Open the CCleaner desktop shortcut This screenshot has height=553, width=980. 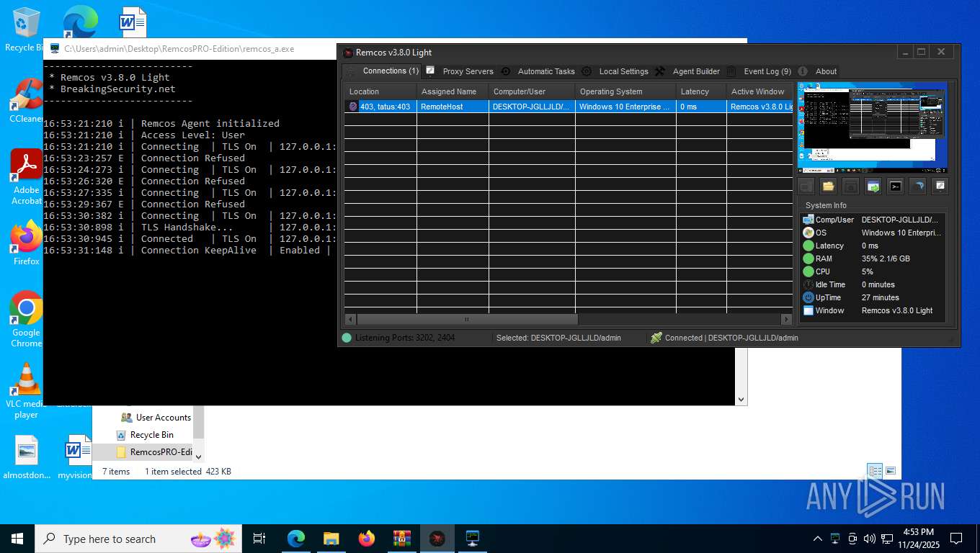[25, 101]
